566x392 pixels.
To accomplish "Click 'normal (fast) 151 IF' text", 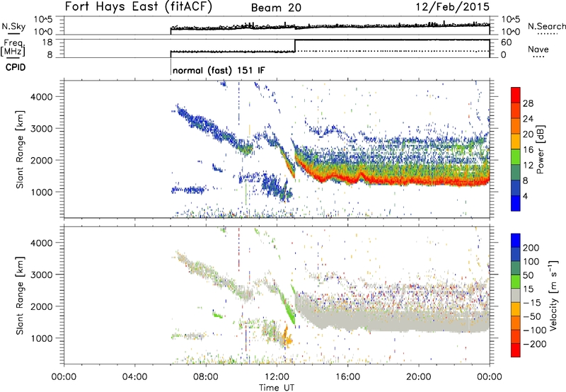I will click(219, 70).
